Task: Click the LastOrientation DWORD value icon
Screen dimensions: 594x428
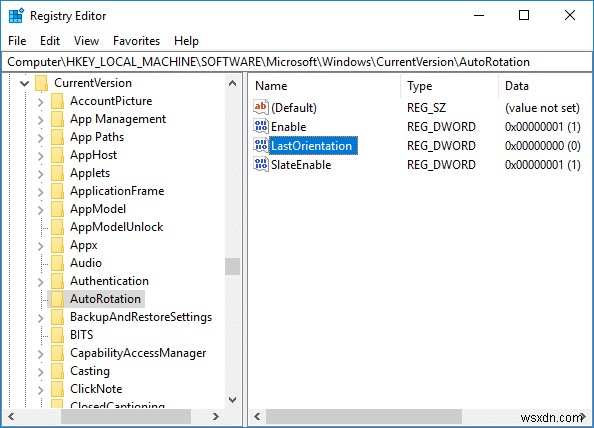Action: 261,145
